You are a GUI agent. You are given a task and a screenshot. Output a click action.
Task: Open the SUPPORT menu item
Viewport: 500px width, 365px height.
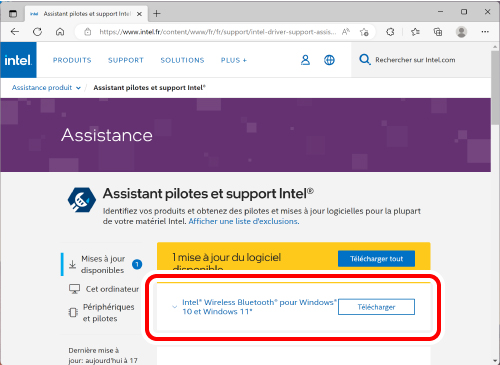click(x=126, y=60)
